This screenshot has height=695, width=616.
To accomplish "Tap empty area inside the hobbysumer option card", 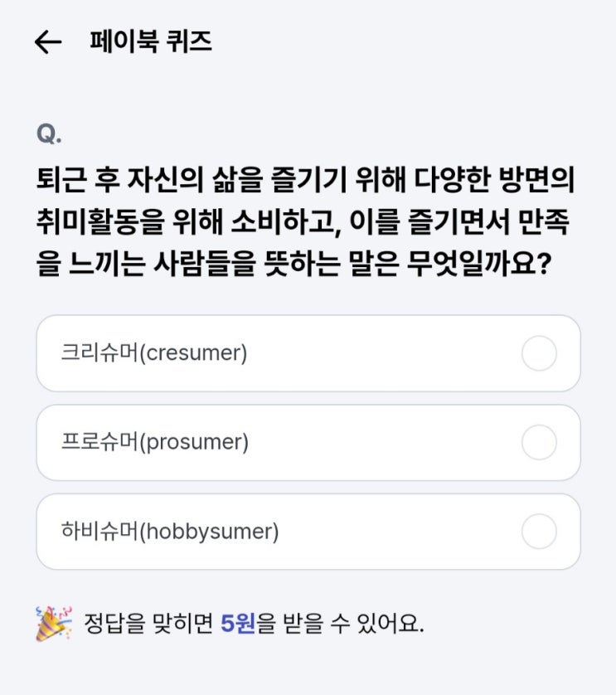I will 399,532.
